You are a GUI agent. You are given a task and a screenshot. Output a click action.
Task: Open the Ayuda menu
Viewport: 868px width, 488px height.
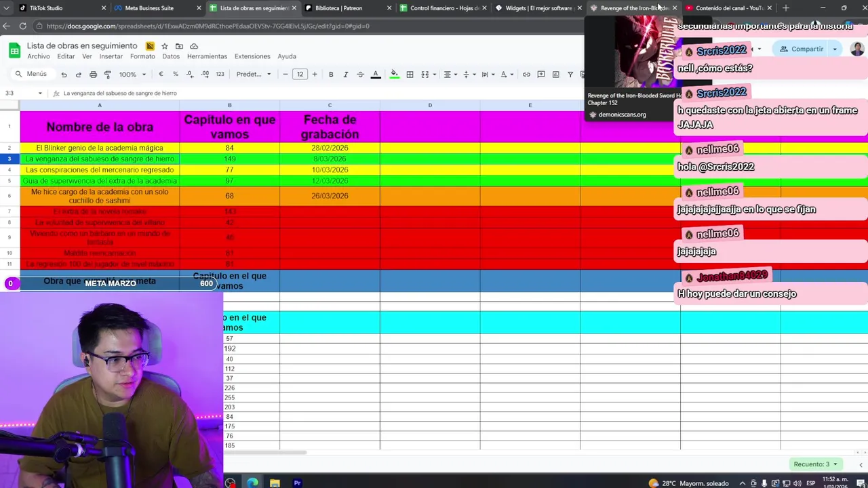tap(287, 56)
